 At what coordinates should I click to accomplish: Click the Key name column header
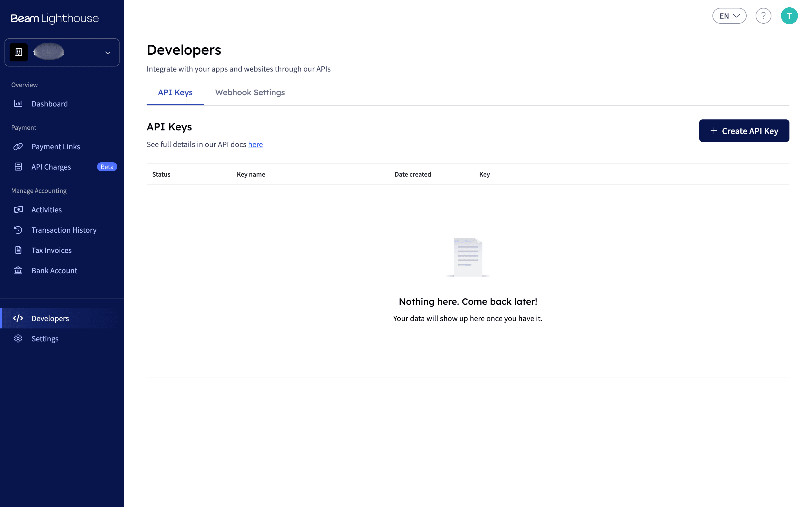click(x=251, y=174)
